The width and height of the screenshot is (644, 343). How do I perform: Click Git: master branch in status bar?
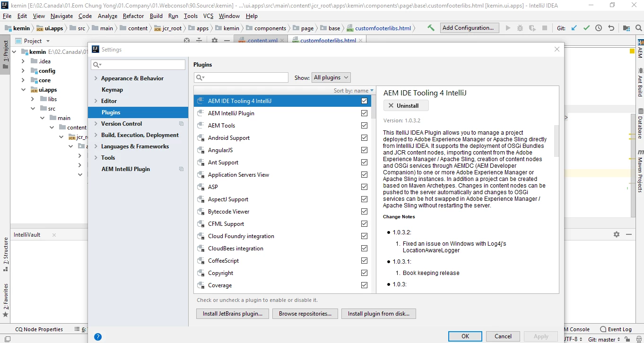coord(604,339)
